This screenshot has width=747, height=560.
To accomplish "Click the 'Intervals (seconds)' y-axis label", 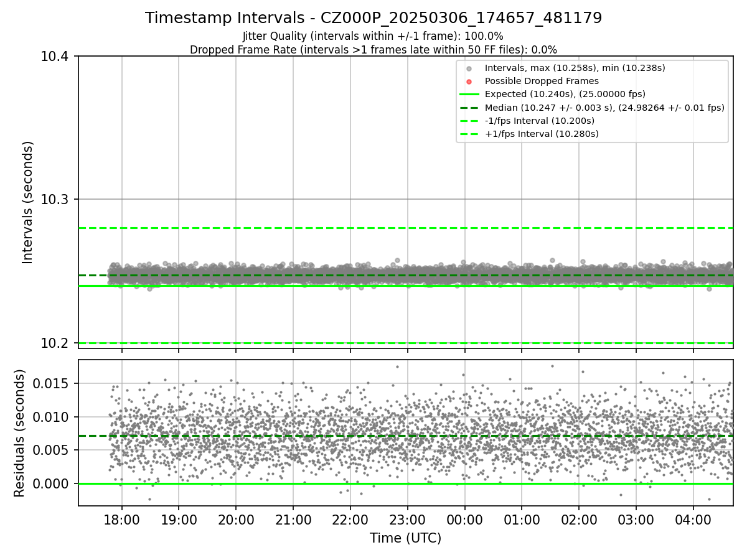I will tap(27, 202).
